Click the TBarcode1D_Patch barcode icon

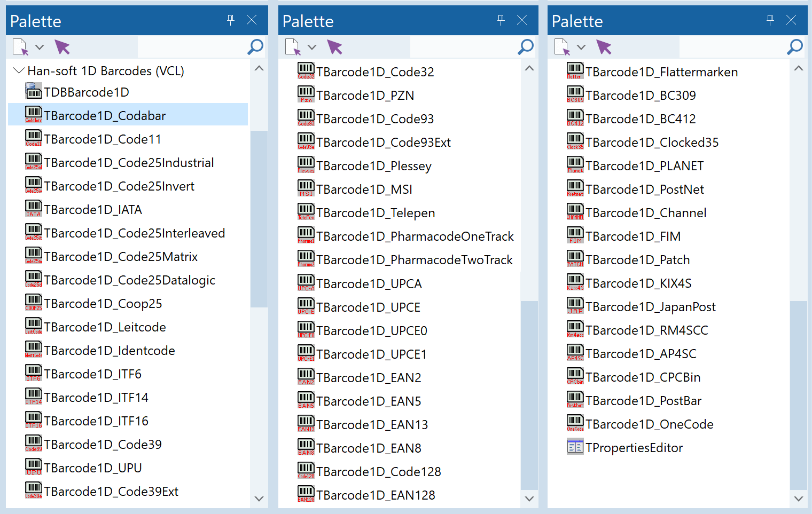click(575, 259)
